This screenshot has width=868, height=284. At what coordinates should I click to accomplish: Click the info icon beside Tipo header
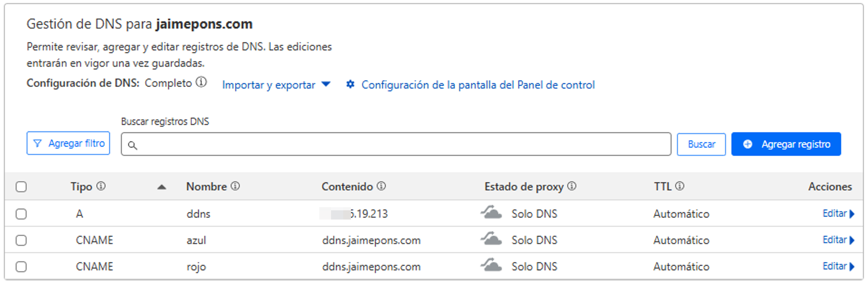pyautogui.click(x=101, y=186)
